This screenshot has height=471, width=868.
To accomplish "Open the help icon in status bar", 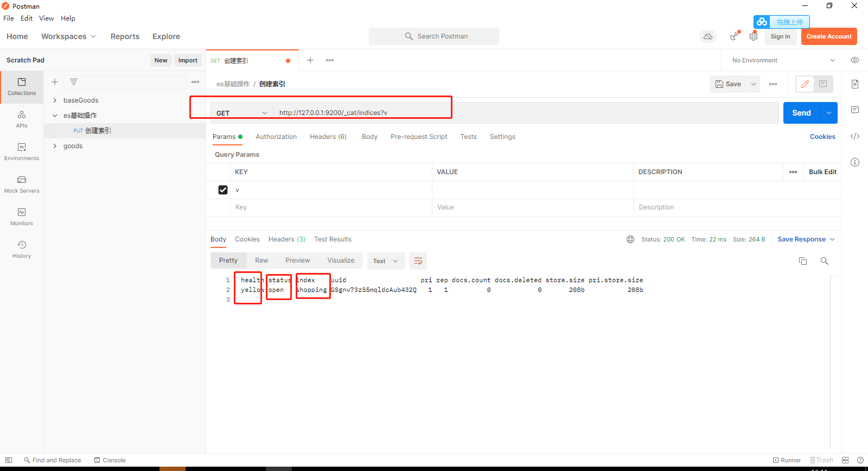I will (860, 460).
